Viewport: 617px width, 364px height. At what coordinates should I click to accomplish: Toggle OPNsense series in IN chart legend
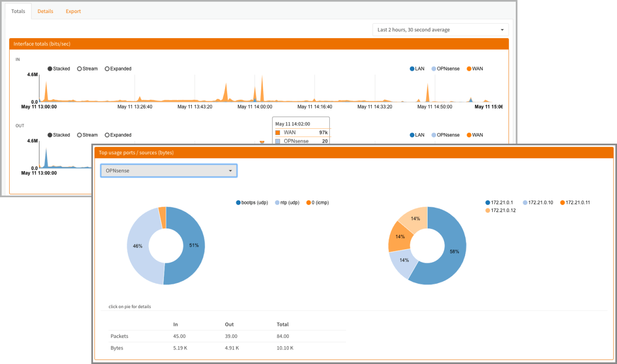(x=445, y=69)
